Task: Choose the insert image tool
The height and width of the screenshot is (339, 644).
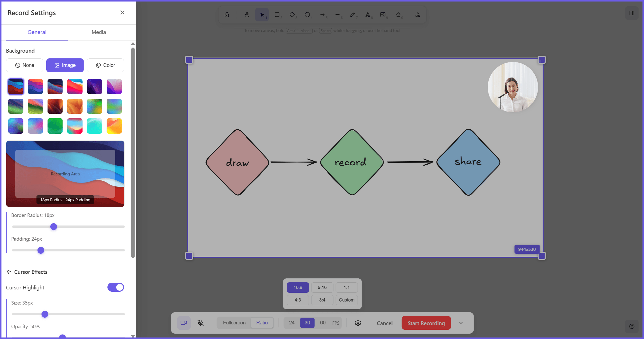Action: [x=383, y=15]
